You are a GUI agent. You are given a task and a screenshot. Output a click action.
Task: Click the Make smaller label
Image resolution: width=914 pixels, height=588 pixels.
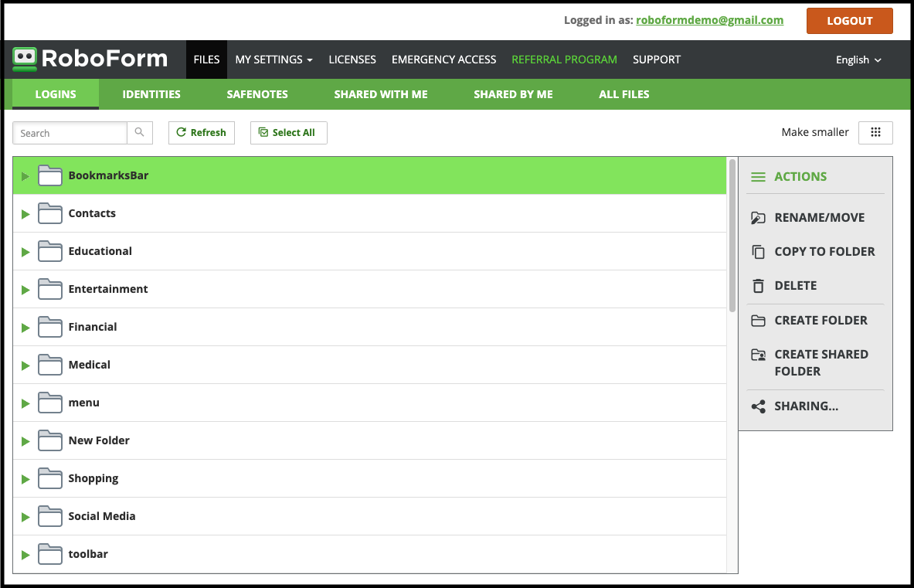[815, 132]
